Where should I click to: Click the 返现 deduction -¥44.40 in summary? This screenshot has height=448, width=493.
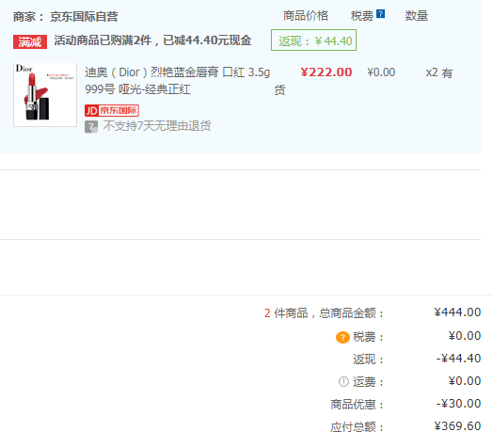tap(458, 359)
